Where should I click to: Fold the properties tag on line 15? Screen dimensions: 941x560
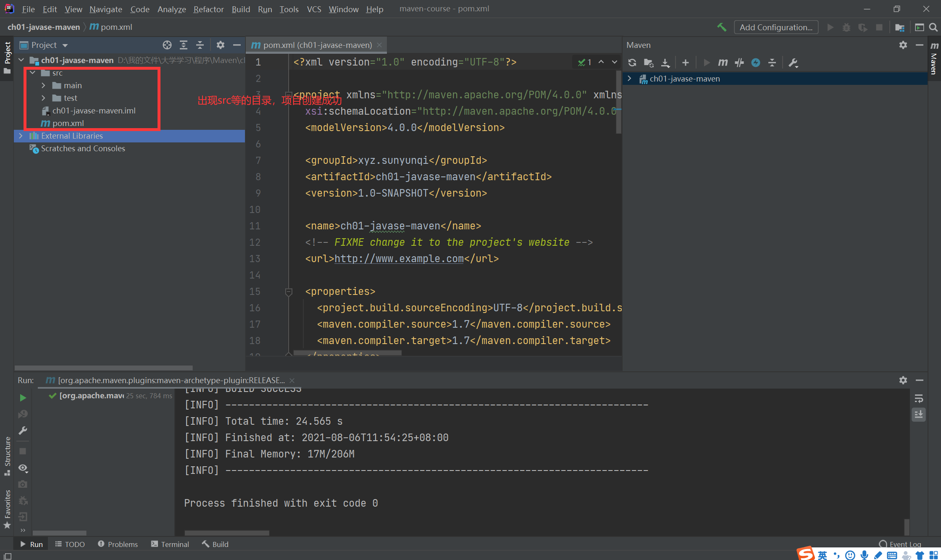pyautogui.click(x=289, y=291)
